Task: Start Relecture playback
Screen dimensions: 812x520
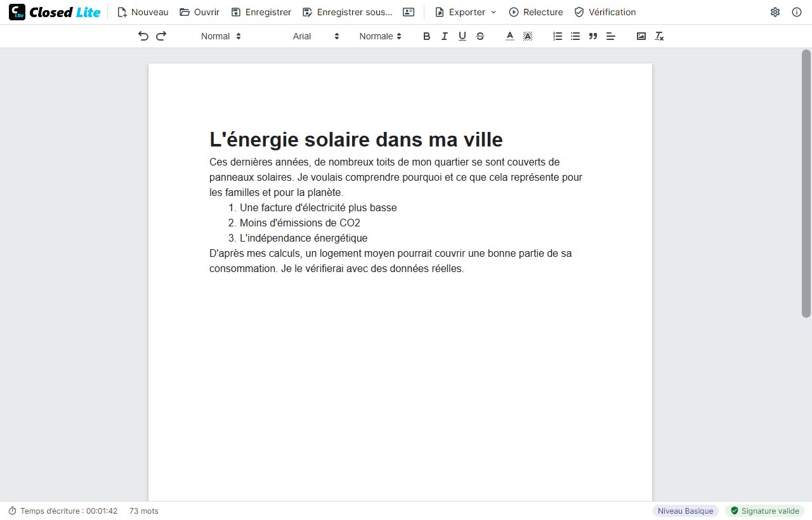Action: pyautogui.click(x=536, y=12)
